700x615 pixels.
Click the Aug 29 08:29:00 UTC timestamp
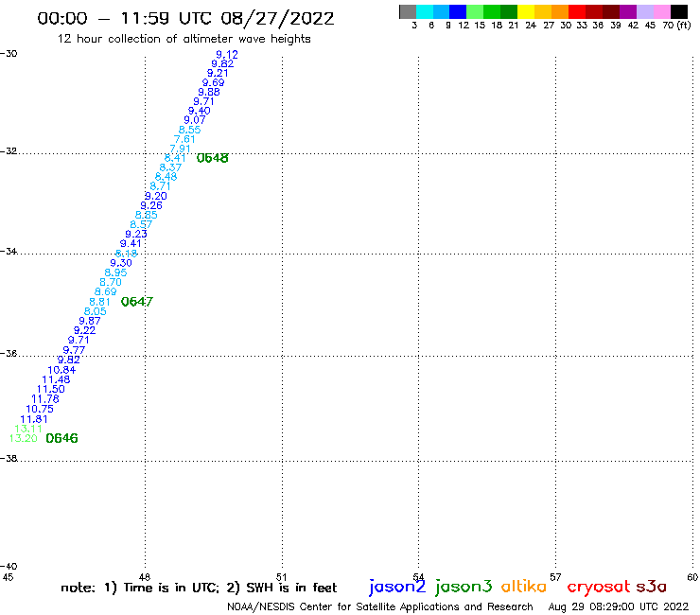[619, 606]
